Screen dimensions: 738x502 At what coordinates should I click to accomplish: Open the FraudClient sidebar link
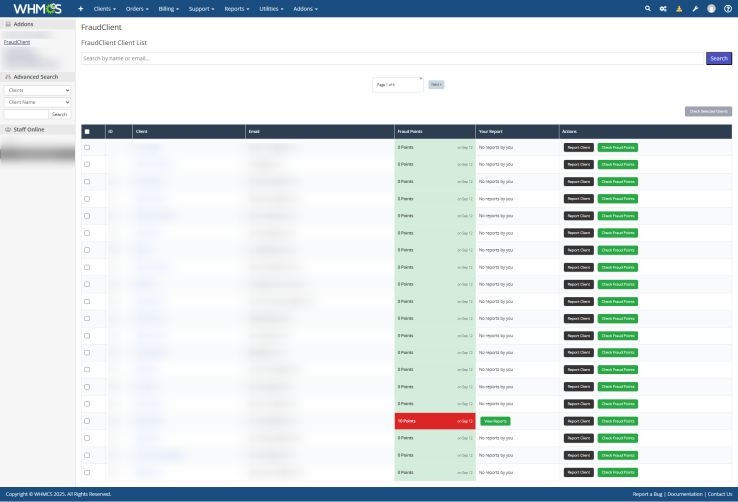(17, 42)
